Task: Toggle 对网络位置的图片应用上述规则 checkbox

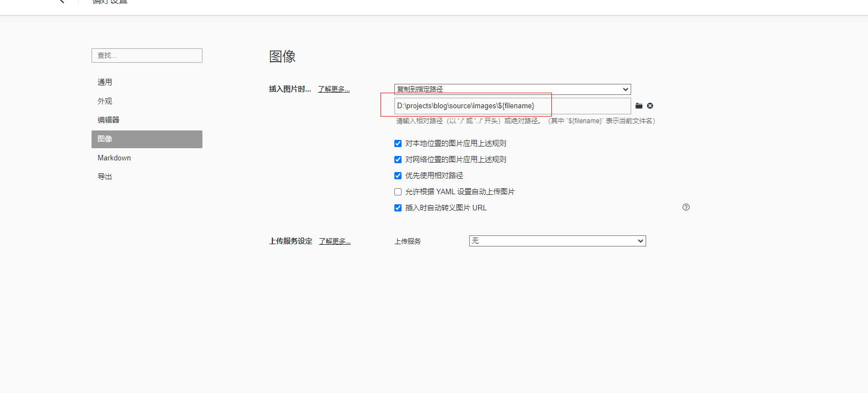Action: 398,159
